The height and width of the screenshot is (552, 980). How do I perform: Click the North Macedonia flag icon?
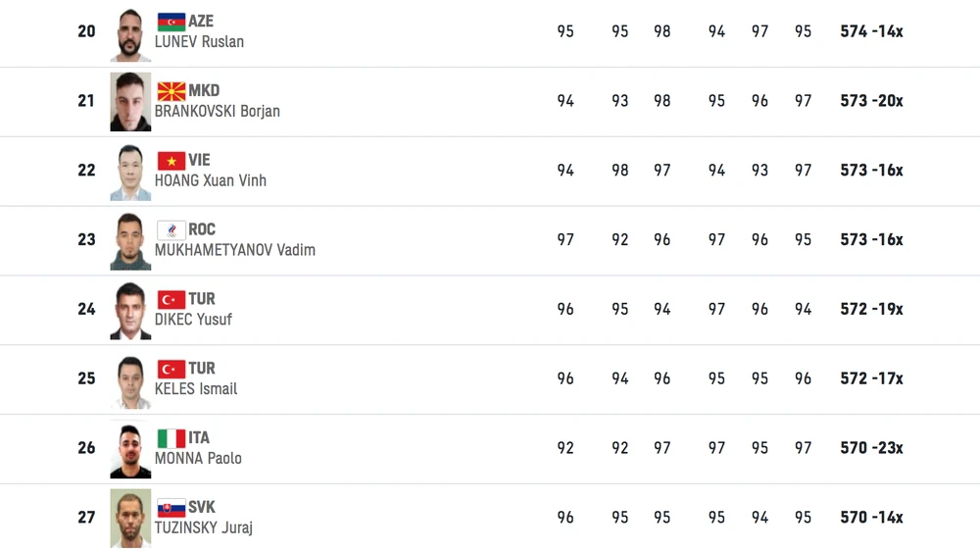(171, 91)
